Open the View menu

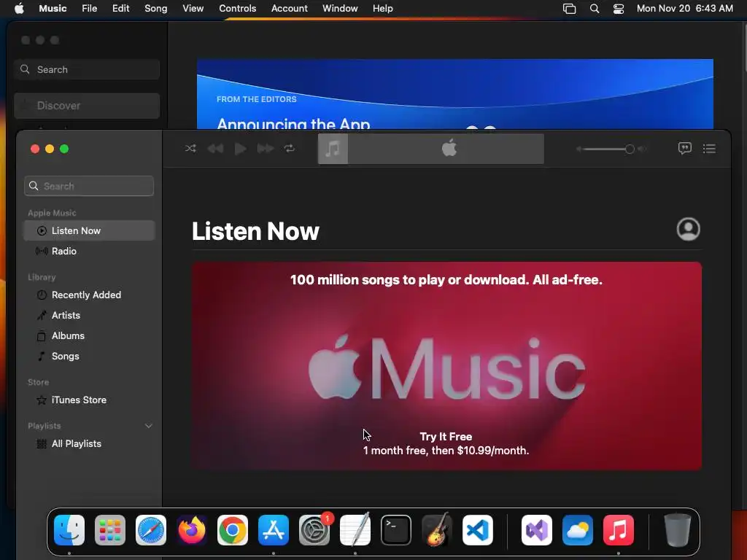pyautogui.click(x=193, y=8)
